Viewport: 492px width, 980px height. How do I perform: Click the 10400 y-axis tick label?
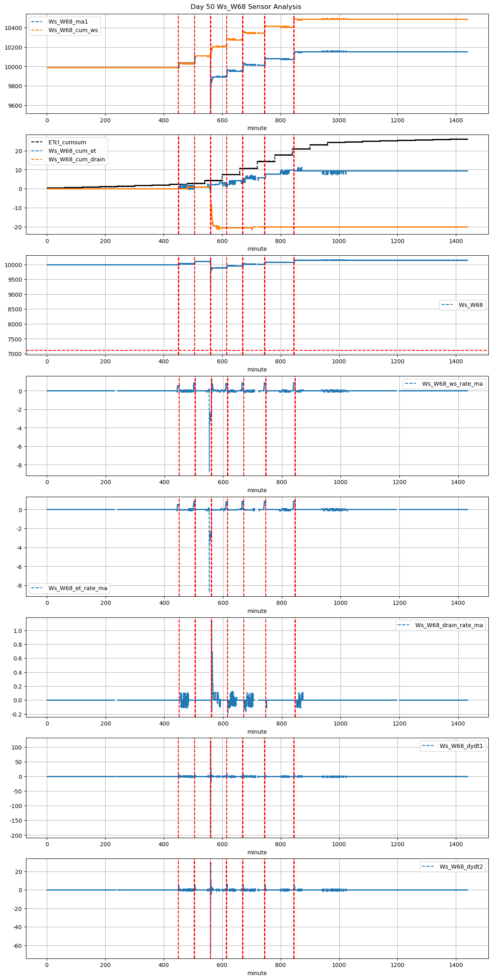[x=15, y=28]
